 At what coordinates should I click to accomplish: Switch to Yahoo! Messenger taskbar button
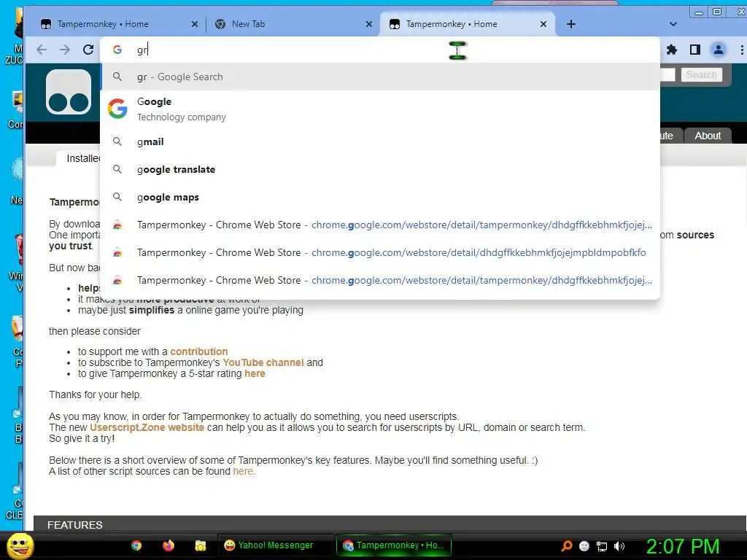tap(275, 545)
